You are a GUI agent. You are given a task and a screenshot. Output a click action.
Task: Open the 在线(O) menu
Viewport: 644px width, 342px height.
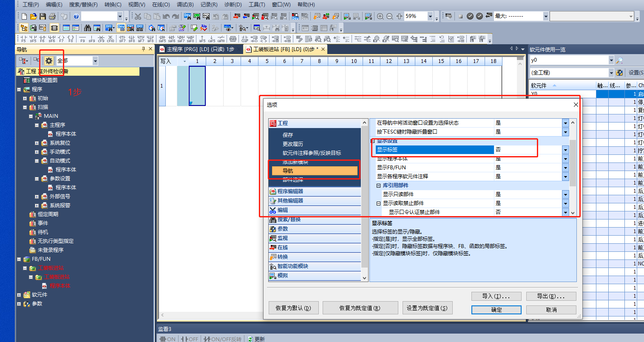[x=161, y=4]
